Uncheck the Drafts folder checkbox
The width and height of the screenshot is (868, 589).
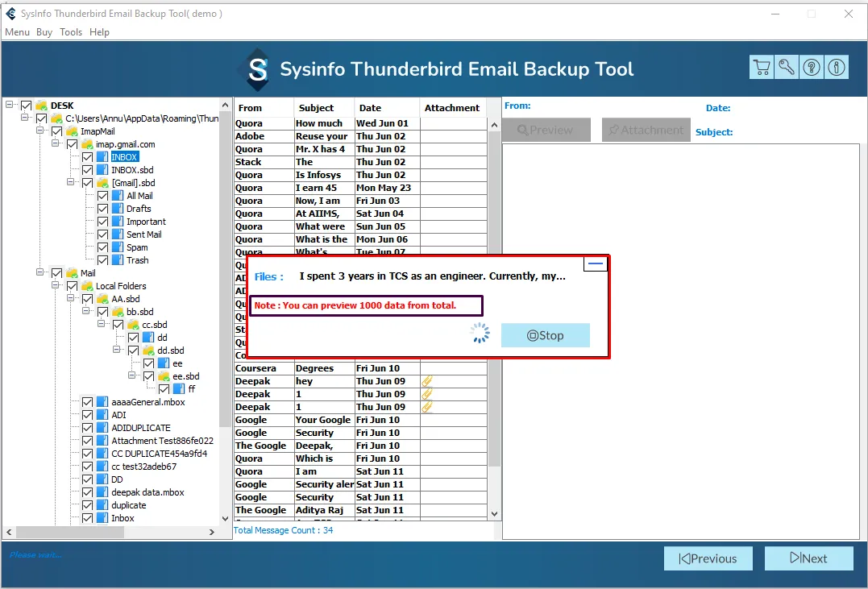(x=102, y=209)
